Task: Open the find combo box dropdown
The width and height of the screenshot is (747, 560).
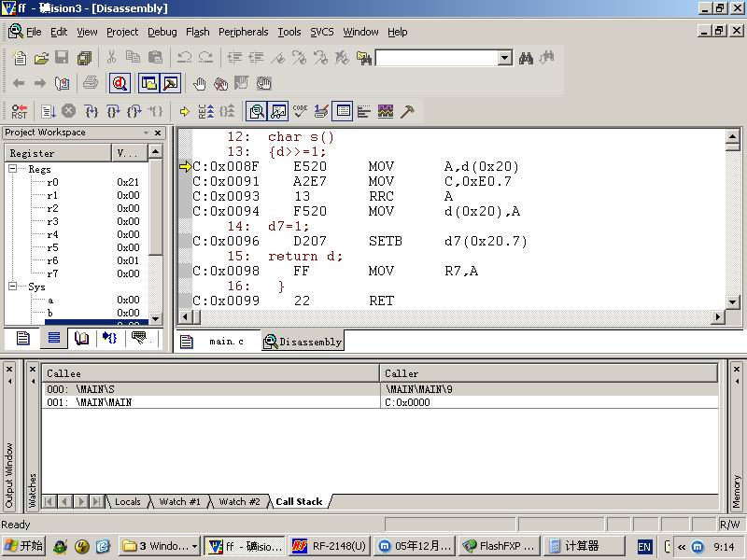Action: coord(505,58)
